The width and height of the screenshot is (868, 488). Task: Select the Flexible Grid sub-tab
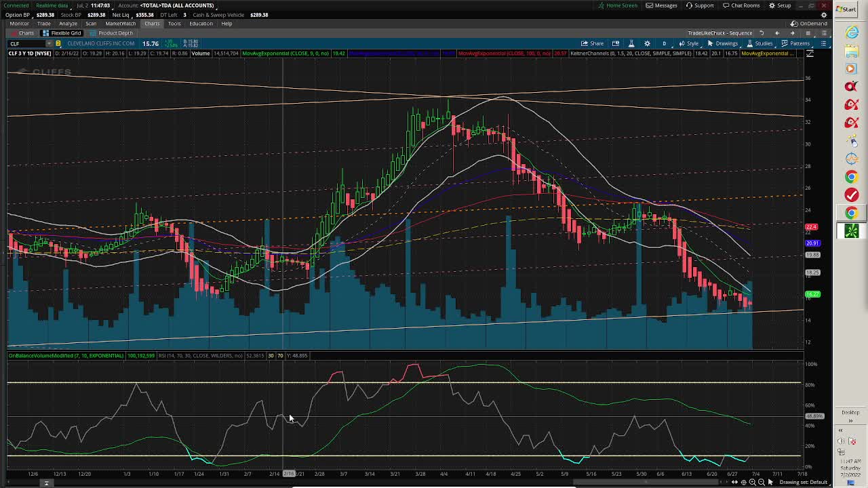pos(62,33)
